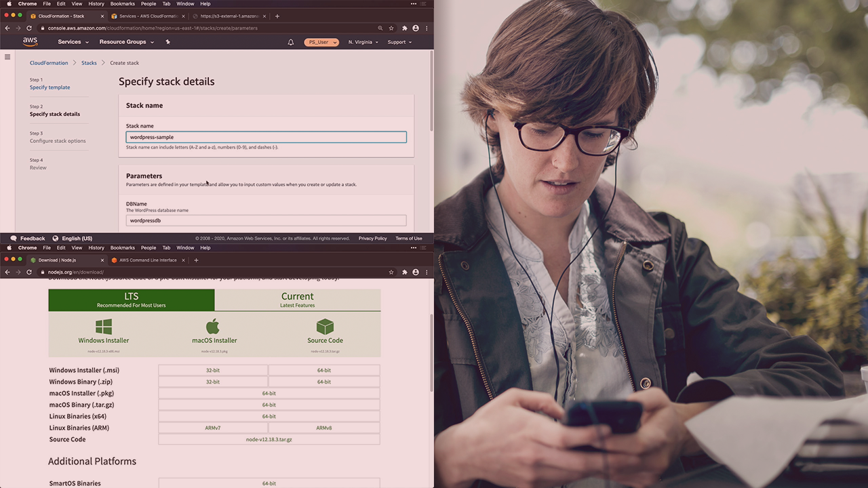Download SmartOS Binaries 64-bit

tap(269, 483)
